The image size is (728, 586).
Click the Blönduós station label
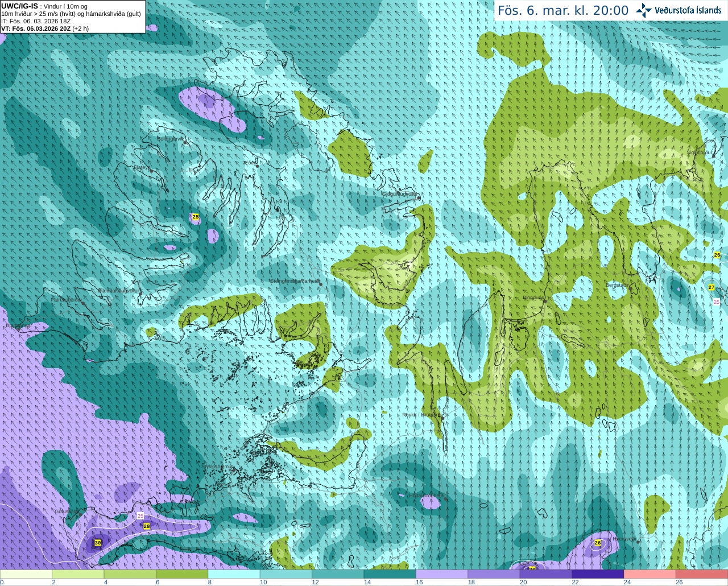pyautogui.click(x=533, y=298)
